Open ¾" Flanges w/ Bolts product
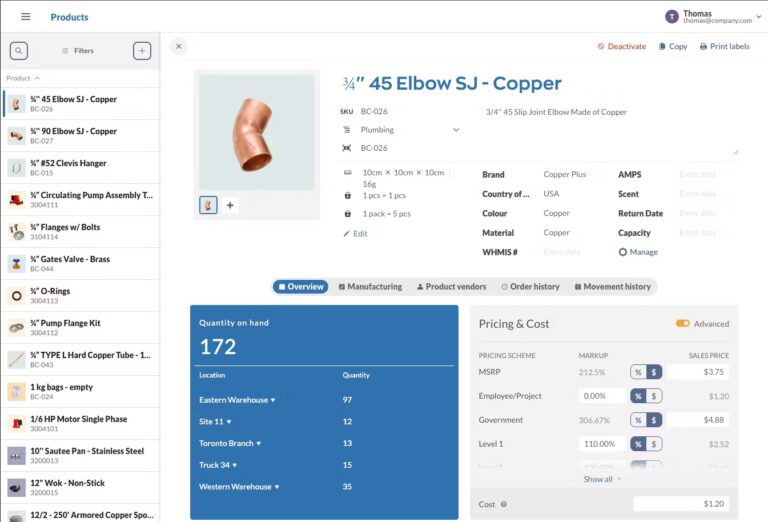 click(80, 232)
